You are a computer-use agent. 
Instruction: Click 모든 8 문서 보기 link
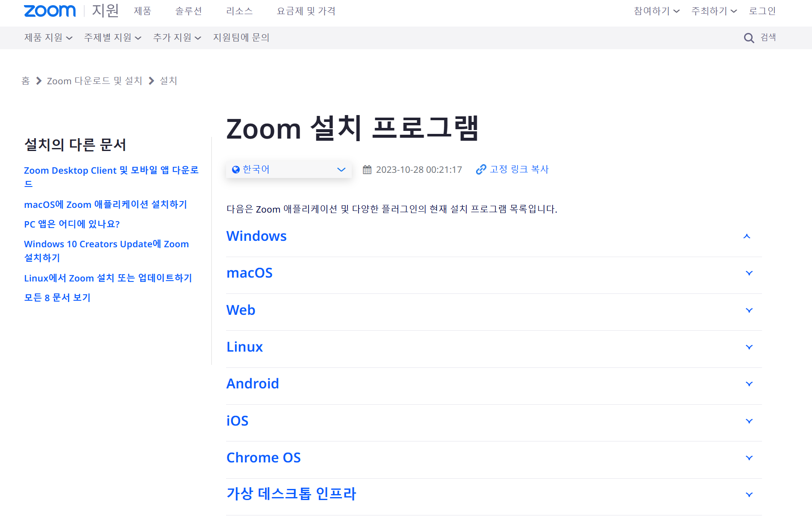click(x=57, y=298)
